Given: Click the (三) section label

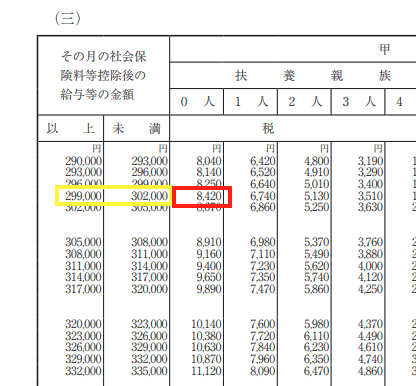Looking at the screenshot, I should tap(68, 18).
